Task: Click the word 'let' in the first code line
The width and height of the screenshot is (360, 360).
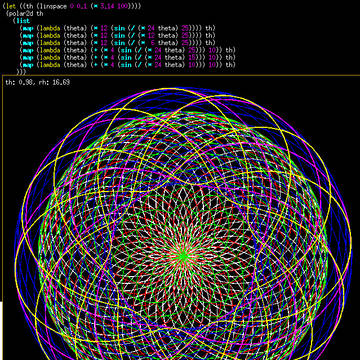Action: tap(10, 6)
